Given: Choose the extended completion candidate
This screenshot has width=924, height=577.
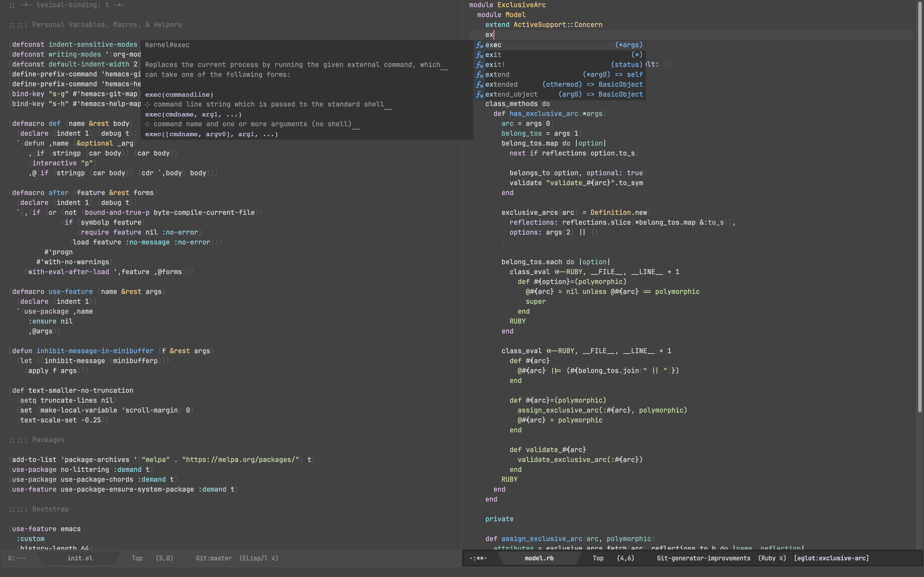Looking at the screenshot, I should pos(502,84).
